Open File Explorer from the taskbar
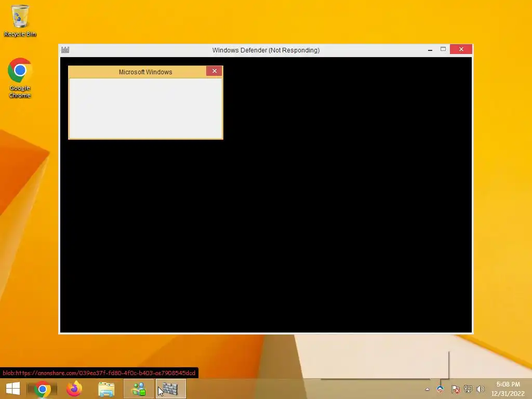Viewport: 532px width, 399px height. 106,389
